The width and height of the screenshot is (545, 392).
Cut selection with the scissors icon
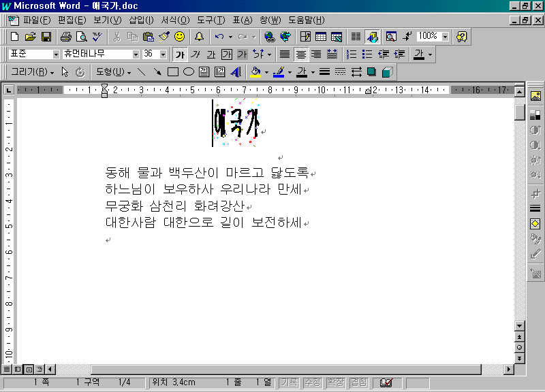click(x=116, y=37)
